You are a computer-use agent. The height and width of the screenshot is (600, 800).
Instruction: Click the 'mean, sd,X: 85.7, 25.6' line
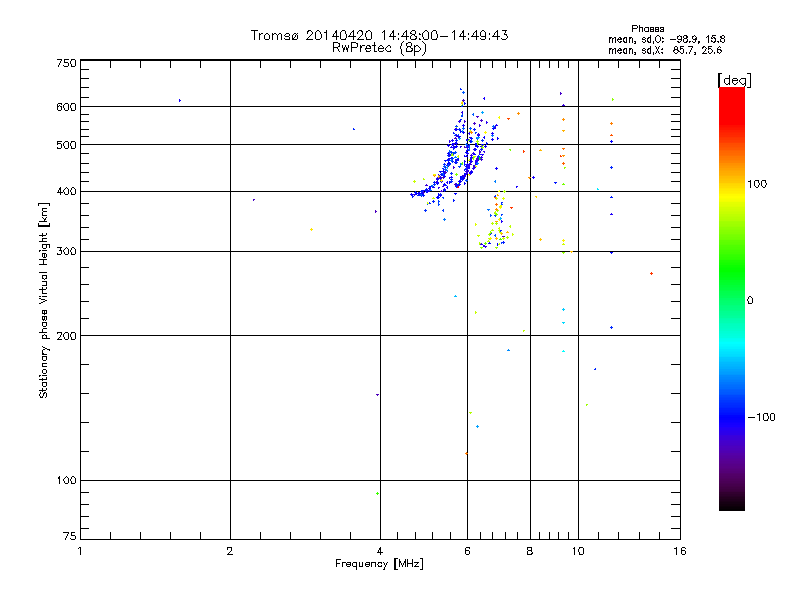click(665, 50)
